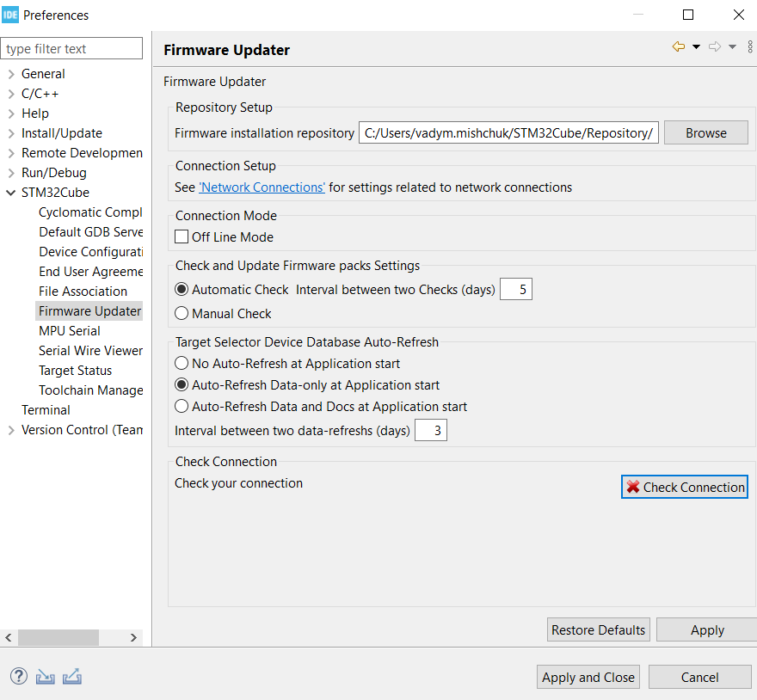Expand the Run/Debug preferences node
Viewport: 757px width, 700px height.
[11, 173]
